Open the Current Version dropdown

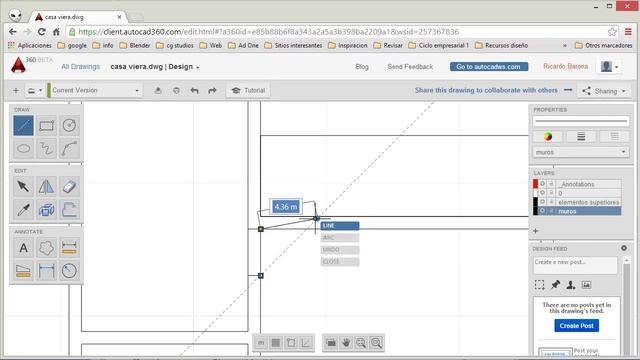click(x=95, y=90)
